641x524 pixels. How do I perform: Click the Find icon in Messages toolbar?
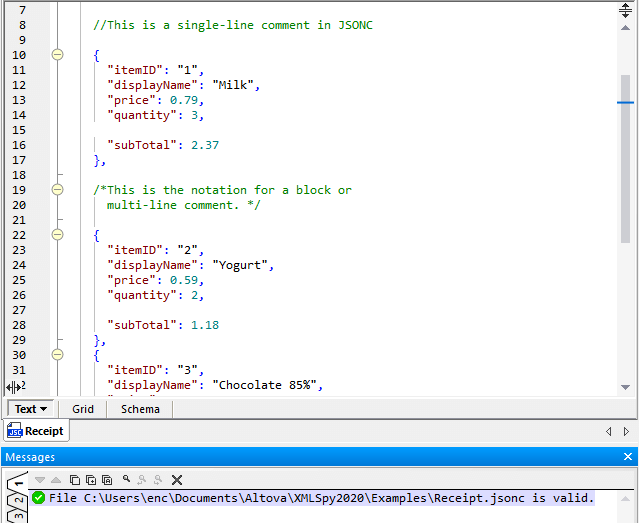point(127,480)
